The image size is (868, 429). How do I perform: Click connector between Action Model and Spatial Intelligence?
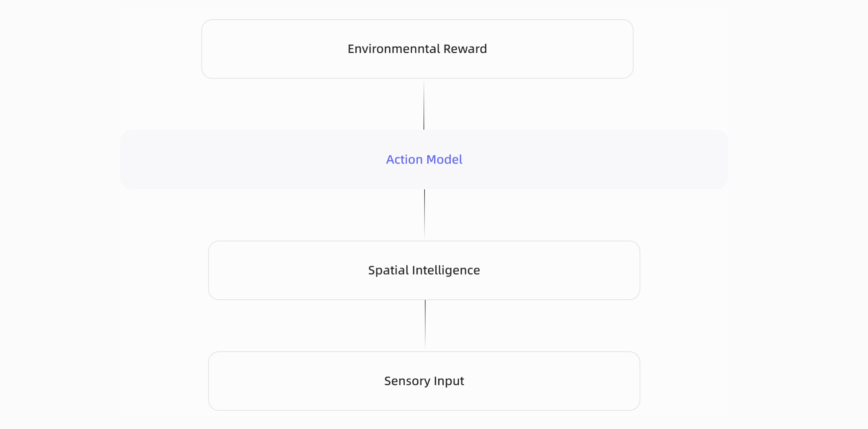tap(425, 214)
